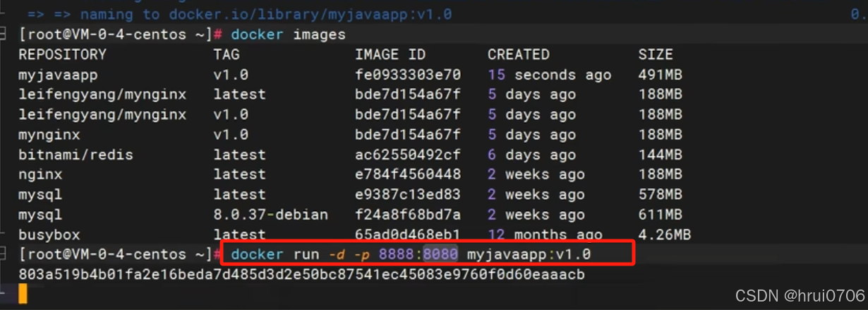Click the latest tag in the nginx row

(239, 174)
